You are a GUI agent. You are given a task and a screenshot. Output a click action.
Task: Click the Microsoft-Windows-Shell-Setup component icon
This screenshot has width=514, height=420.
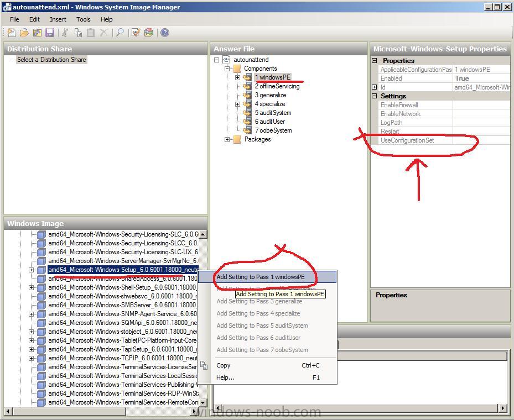click(41, 287)
